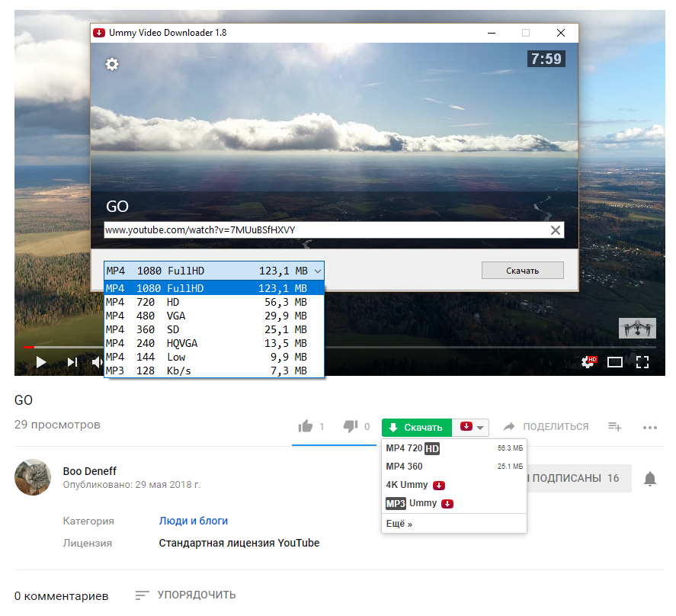Screen dimensions: 676x616
Task: Choose MP4 480 VGA option
Action: tap(214, 316)
